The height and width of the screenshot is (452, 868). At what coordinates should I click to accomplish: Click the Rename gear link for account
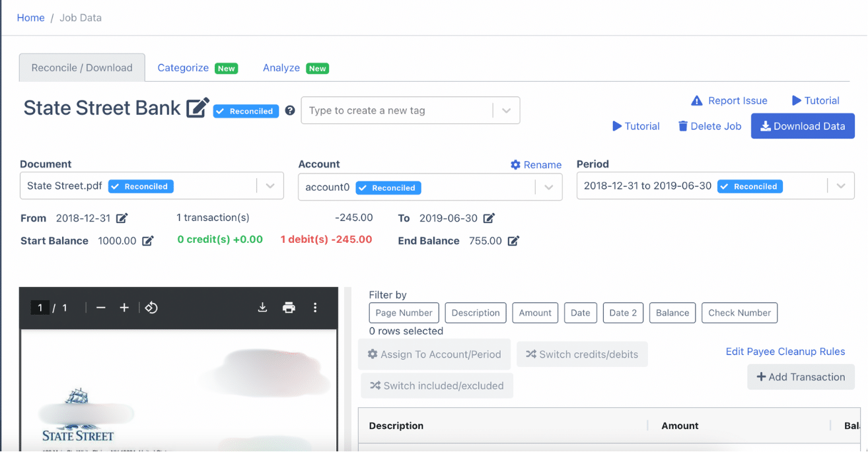point(536,165)
